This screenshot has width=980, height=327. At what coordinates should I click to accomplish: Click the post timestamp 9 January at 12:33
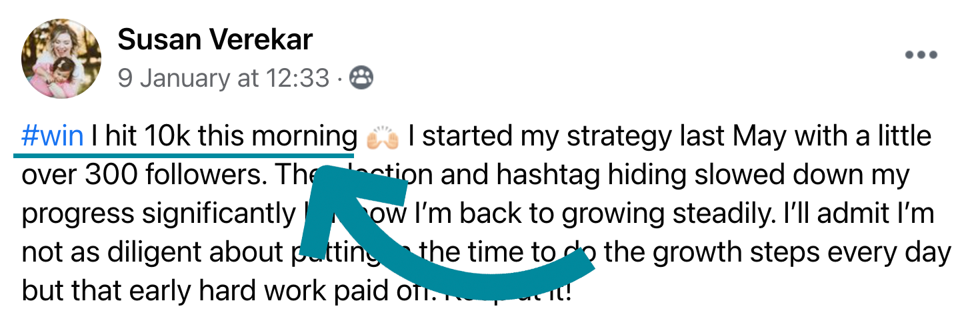[223, 79]
